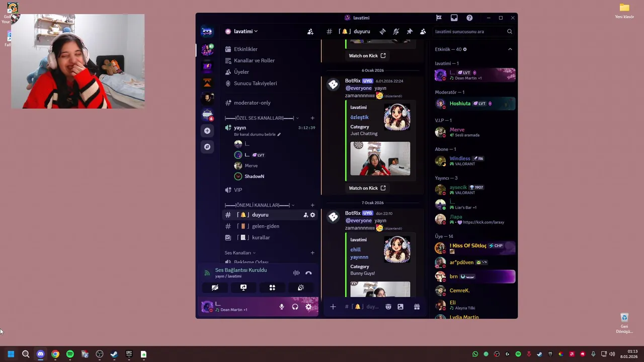Image resolution: width=644 pixels, height=362 pixels.
Task: Open Direct Messages home icon
Action: (207, 32)
